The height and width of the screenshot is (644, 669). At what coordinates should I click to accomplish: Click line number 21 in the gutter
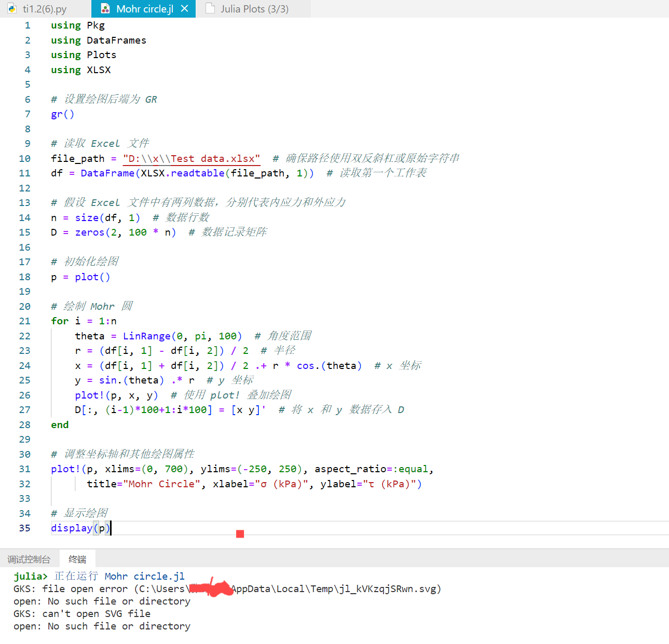tap(24, 321)
